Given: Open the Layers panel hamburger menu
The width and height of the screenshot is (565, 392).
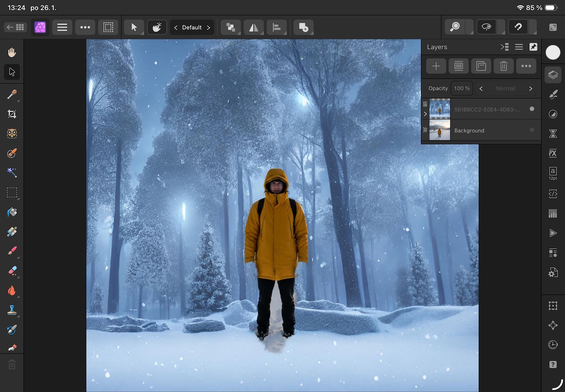Looking at the screenshot, I should point(519,47).
